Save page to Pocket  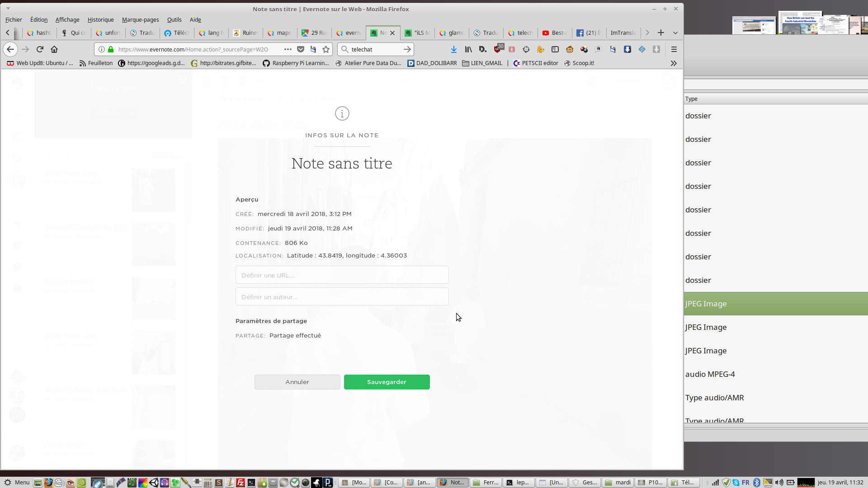point(301,49)
